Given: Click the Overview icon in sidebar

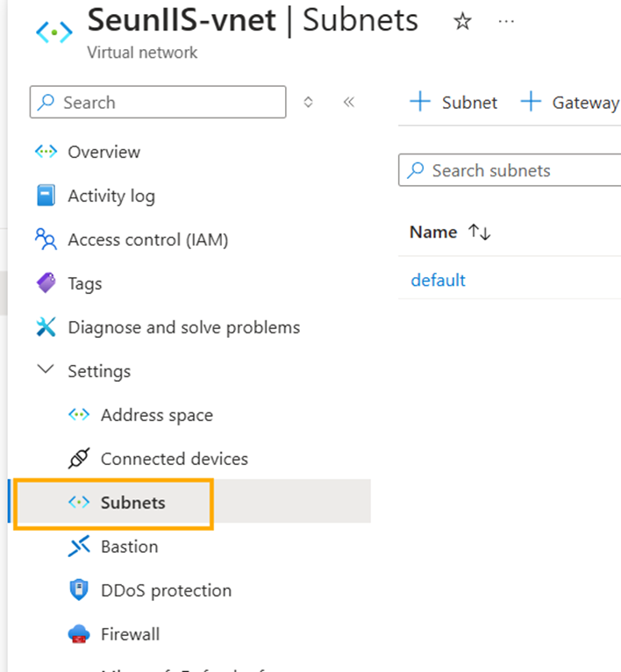Looking at the screenshot, I should (x=46, y=152).
